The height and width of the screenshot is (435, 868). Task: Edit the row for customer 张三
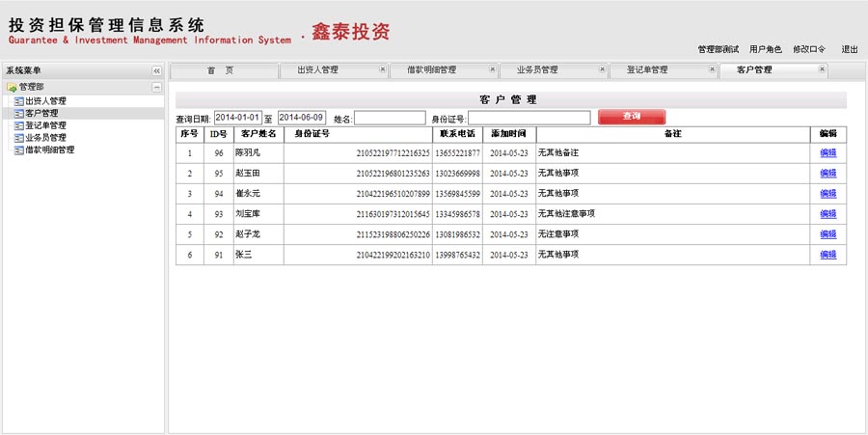pos(827,255)
